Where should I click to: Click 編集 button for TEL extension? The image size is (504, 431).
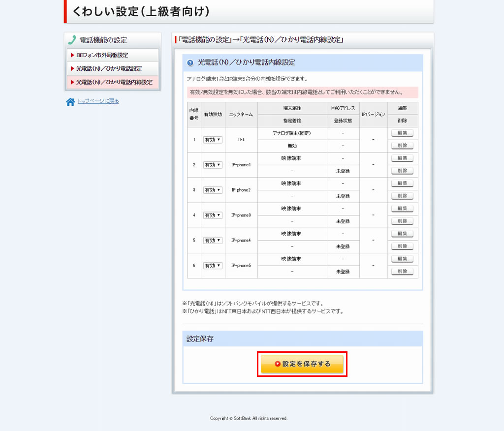[x=402, y=133]
